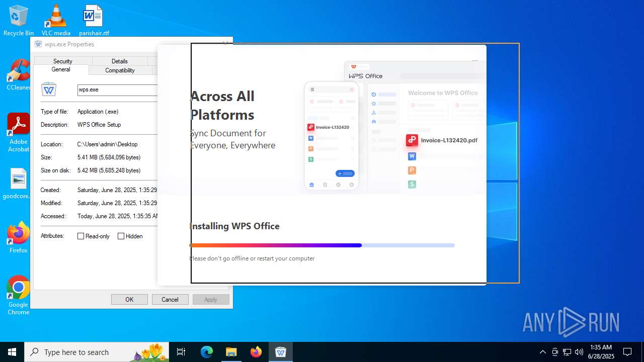Switch to the Compatibility tab
Viewport: 644px width, 362px height.
coord(120,70)
